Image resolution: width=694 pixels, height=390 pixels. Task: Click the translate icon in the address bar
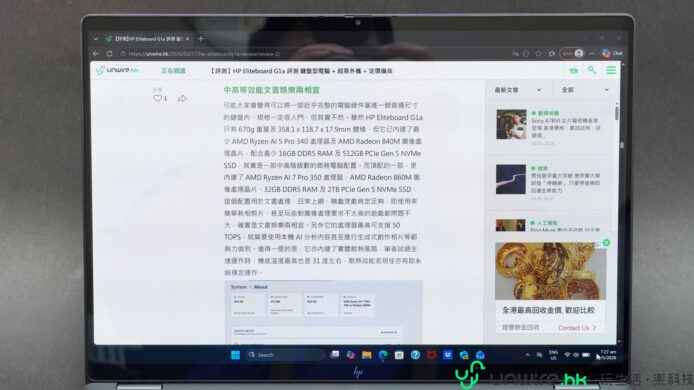[515, 54]
